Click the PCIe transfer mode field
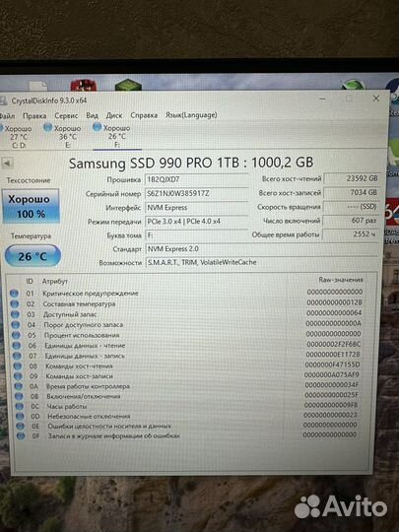 tap(197, 222)
